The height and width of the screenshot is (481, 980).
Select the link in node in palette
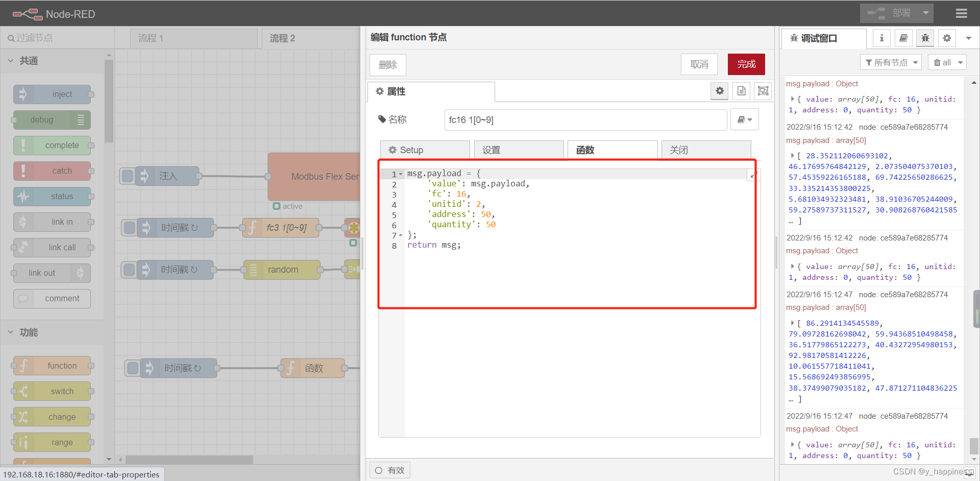tap(52, 222)
